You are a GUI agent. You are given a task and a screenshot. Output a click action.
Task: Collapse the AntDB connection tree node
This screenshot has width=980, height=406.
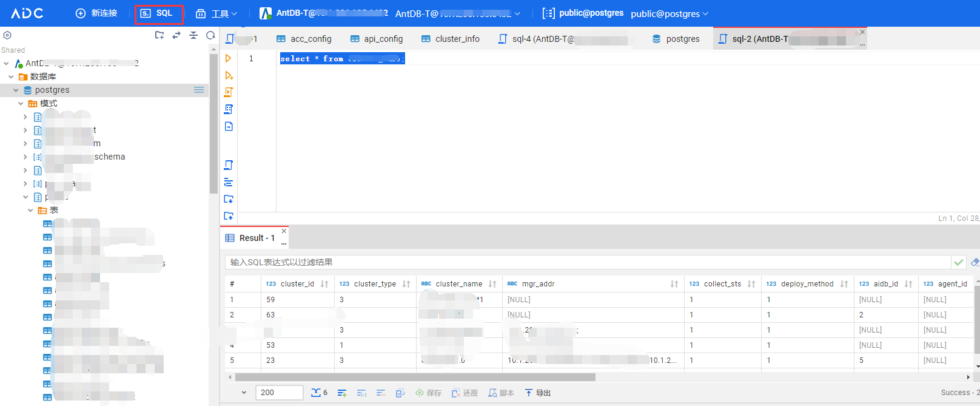[6, 63]
